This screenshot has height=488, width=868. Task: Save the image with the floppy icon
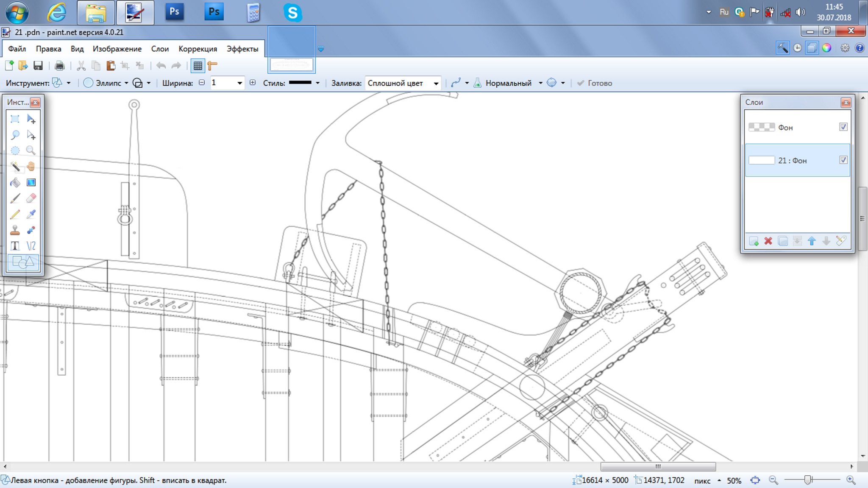pyautogui.click(x=38, y=65)
